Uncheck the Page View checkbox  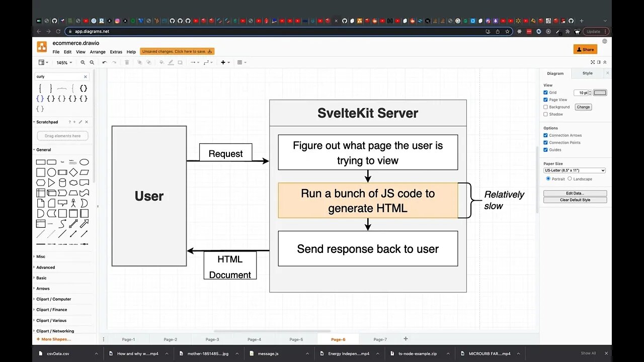[x=546, y=100]
